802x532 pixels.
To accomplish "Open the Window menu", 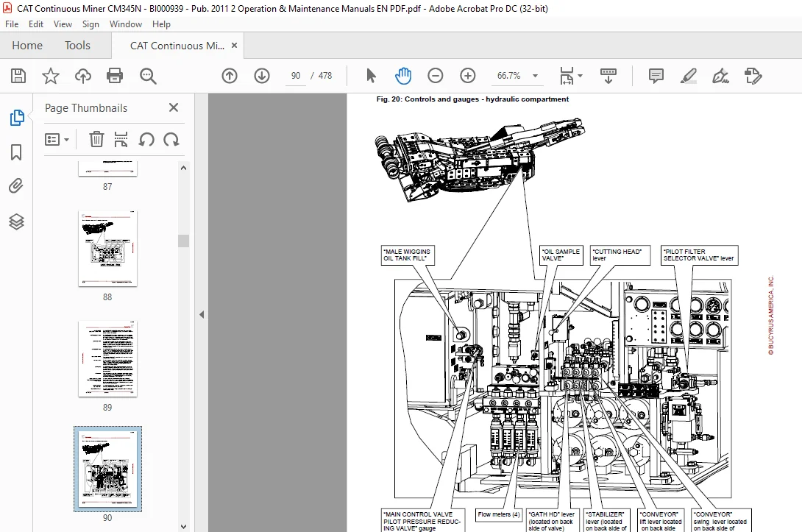I will point(125,24).
